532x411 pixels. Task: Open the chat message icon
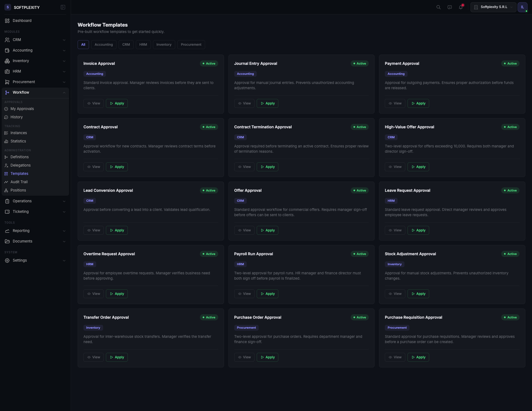(x=449, y=7)
